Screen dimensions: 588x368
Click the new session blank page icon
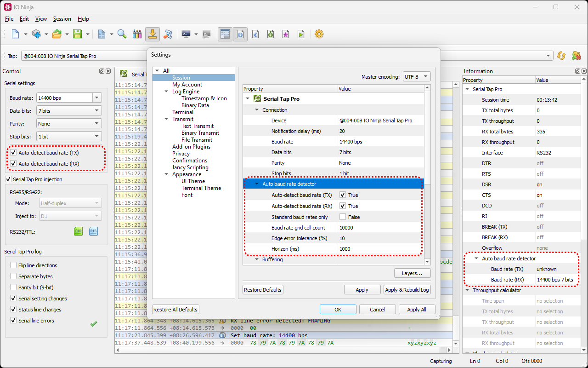point(16,34)
